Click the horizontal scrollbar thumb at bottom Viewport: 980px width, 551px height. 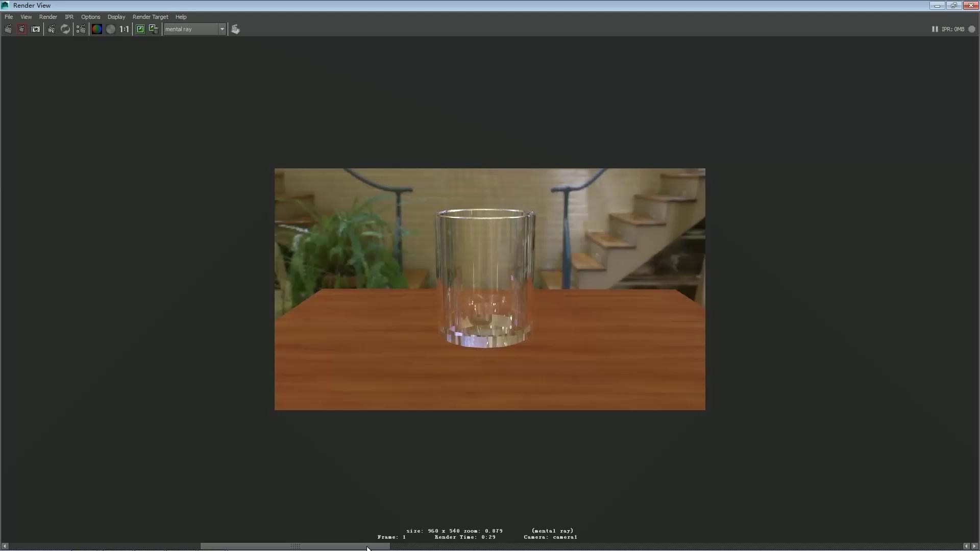coord(295,546)
